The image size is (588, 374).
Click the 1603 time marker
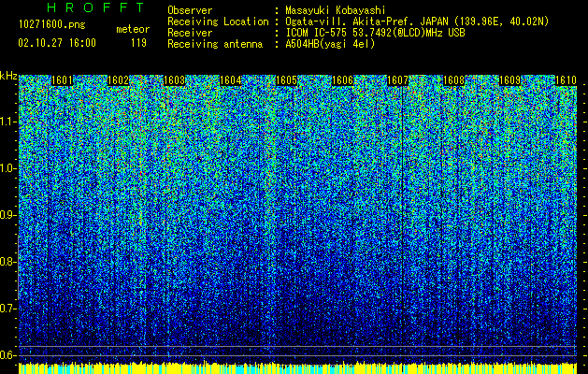pos(175,80)
